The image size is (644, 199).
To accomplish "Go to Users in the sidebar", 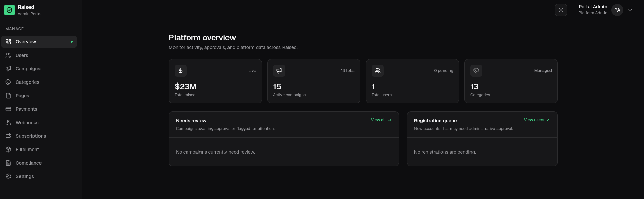I will pyautogui.click(x=39, y=55).
